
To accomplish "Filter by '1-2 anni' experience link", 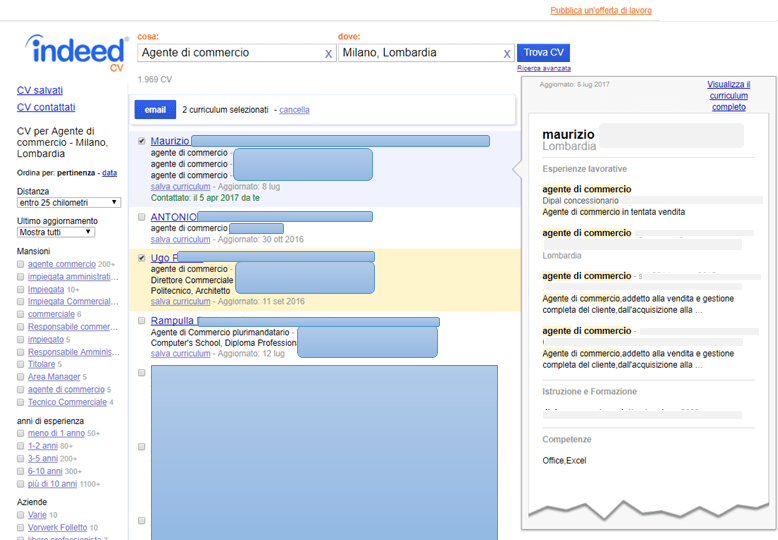I will point(43,446).
